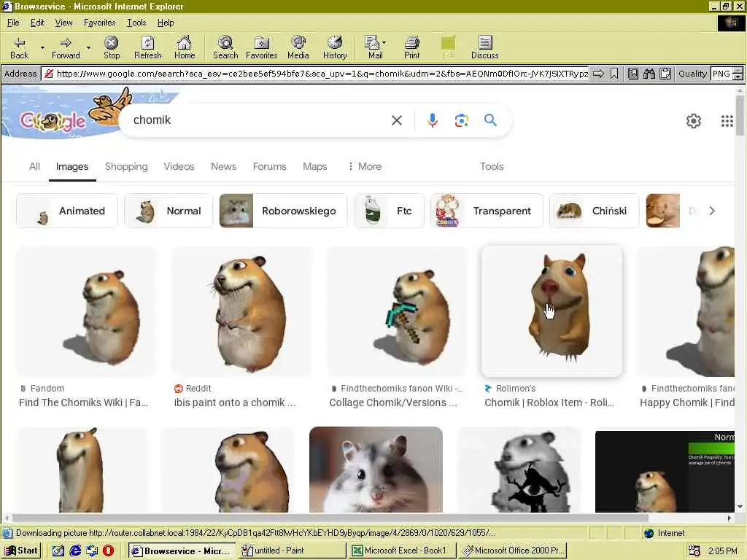
Task: Switch to the Maps tab
Action: 315,166
